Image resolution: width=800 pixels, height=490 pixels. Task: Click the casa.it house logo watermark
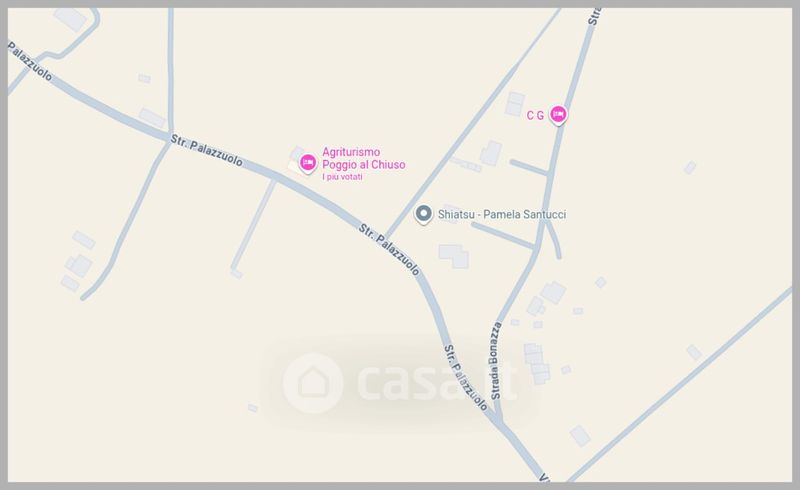point(313,383)
